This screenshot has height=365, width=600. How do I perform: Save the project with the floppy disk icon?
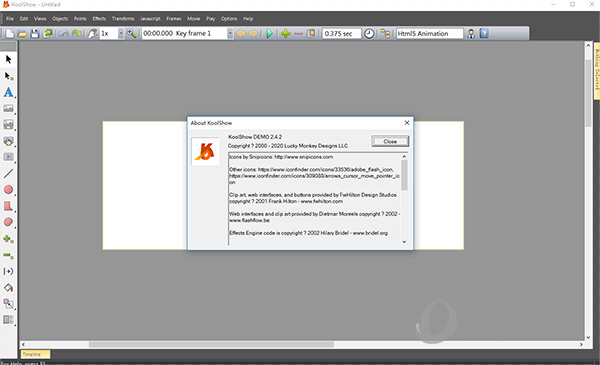pos(35,34)
